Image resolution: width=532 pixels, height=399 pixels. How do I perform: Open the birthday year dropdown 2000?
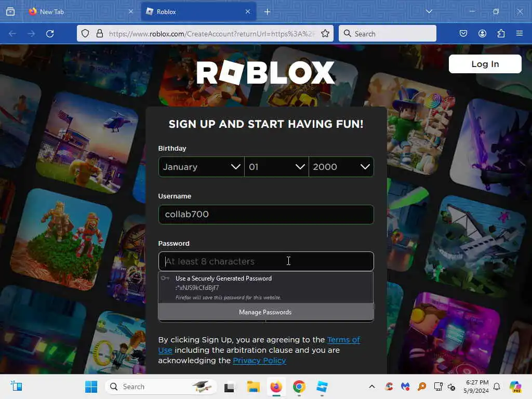click(x=341, y=167)
